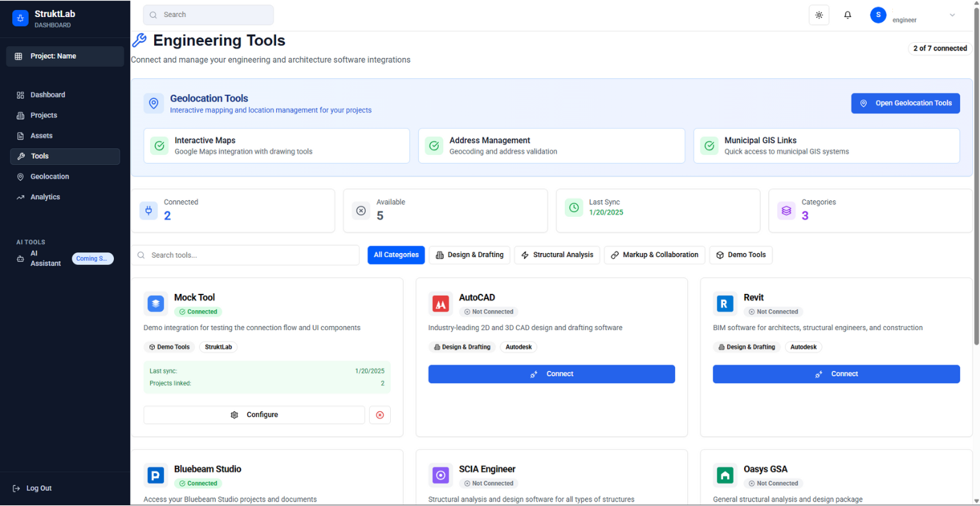
Task: Click the Revit app icon
Action: (724, 304)
